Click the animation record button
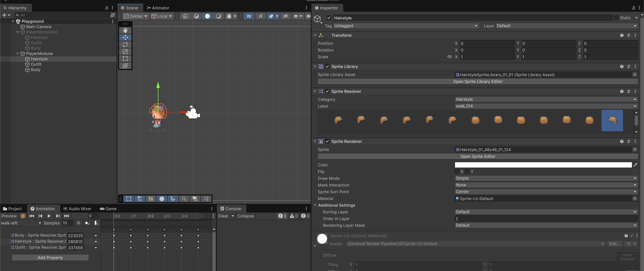This screenshot has width=644, height=271. [23, 216]
